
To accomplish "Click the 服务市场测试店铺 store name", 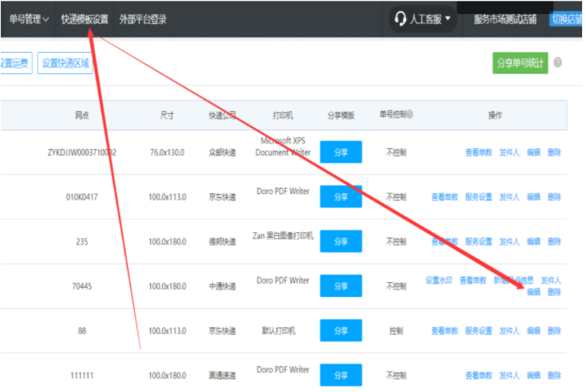I will tap(505, 19).
